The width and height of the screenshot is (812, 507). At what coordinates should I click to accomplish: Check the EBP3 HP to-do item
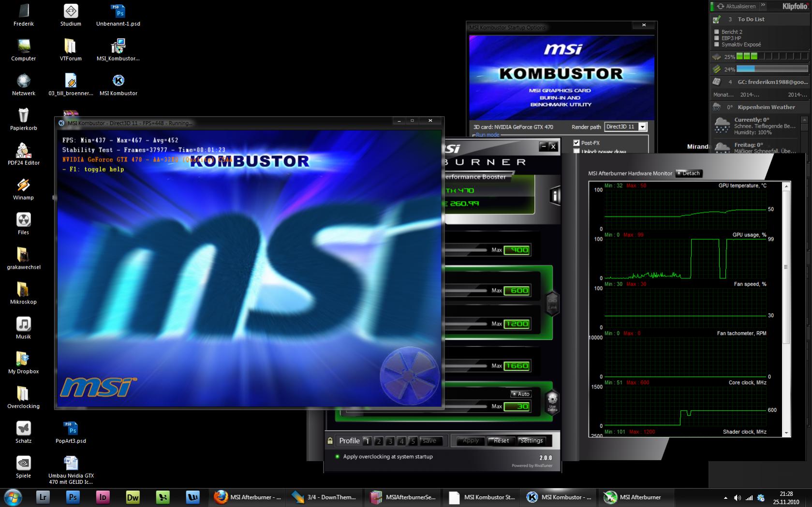click(x=717, y=38)
